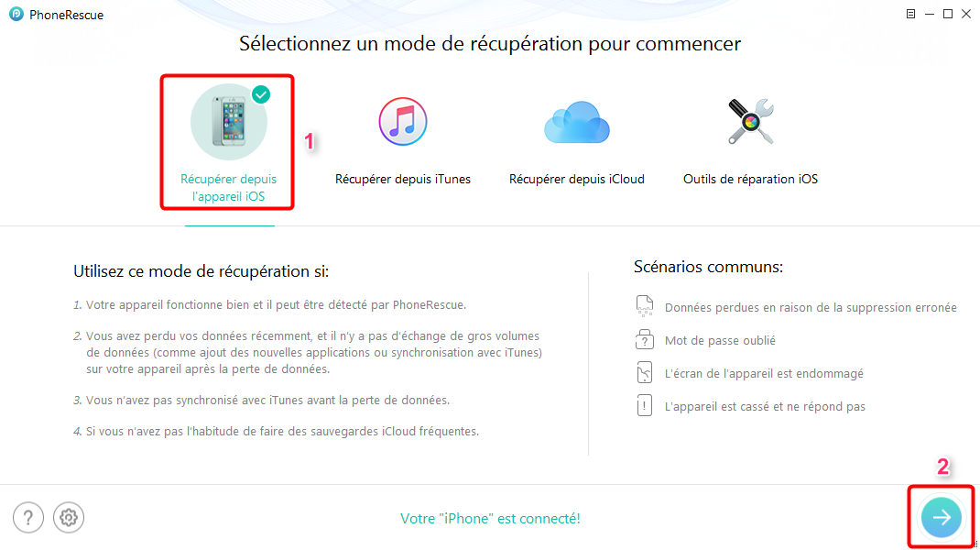Open the title bar menu icon
The height and width of the screenshot is (550, 980).
[910, 15]
